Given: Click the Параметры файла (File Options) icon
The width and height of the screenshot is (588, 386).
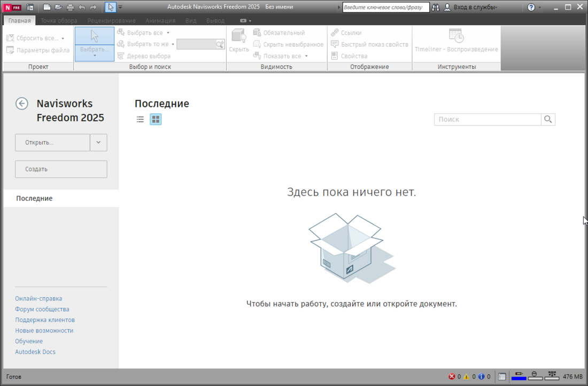Looking at the screenshot, I should point(10,50).
